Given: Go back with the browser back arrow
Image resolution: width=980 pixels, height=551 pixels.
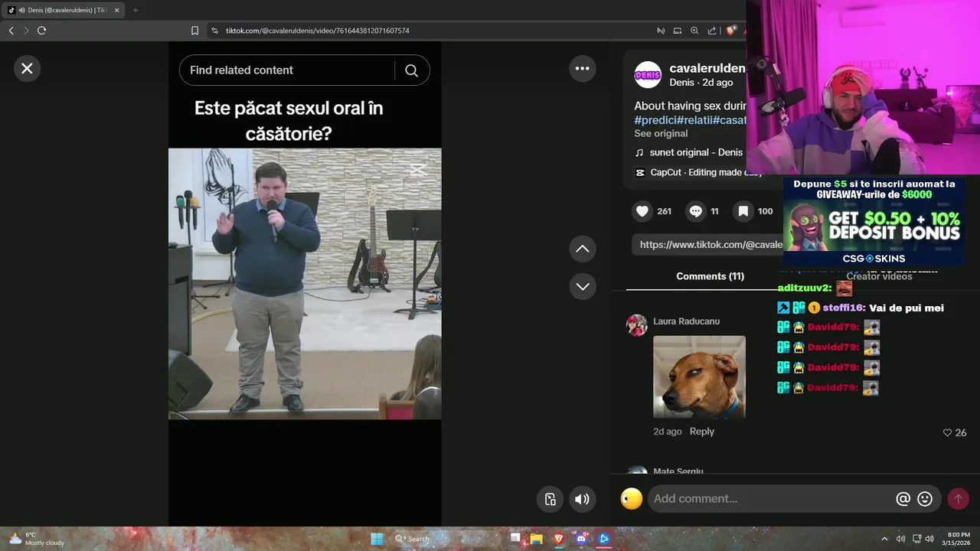Looking at the screenshot, I should tap(11, 31).
